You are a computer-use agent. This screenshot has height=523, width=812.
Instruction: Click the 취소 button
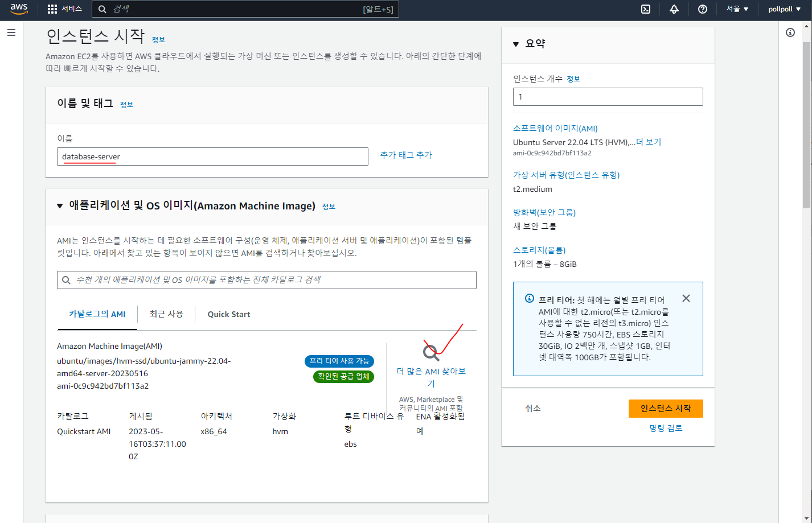(533, 408)
